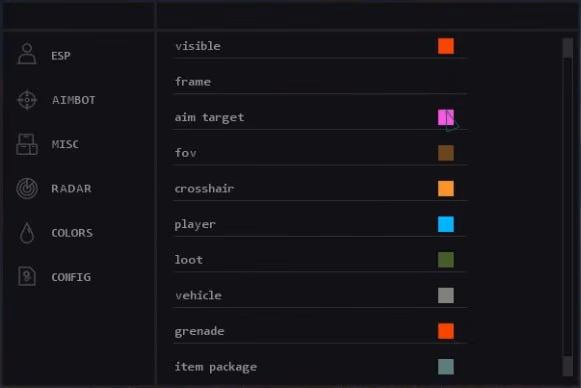Open the CONFIG file icon
Screen dimensions: 581x388
pos(27,276)
